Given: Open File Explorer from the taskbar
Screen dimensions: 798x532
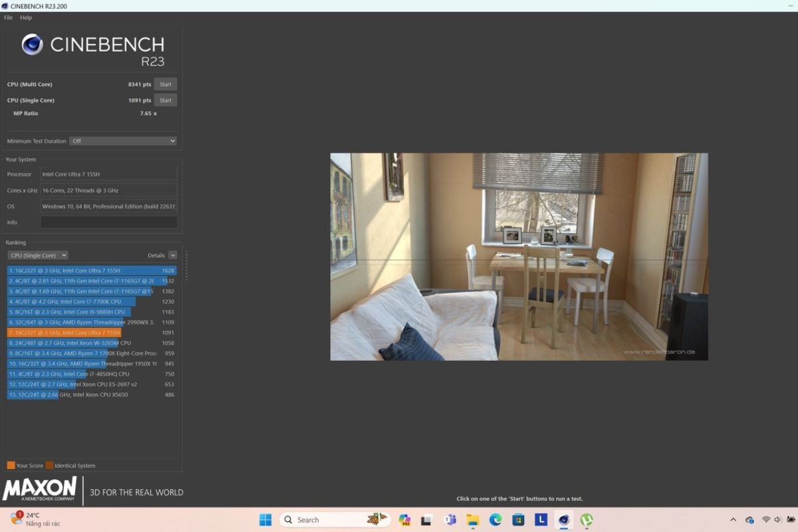Looking at the screenshot, I should [x=472, y=519].
